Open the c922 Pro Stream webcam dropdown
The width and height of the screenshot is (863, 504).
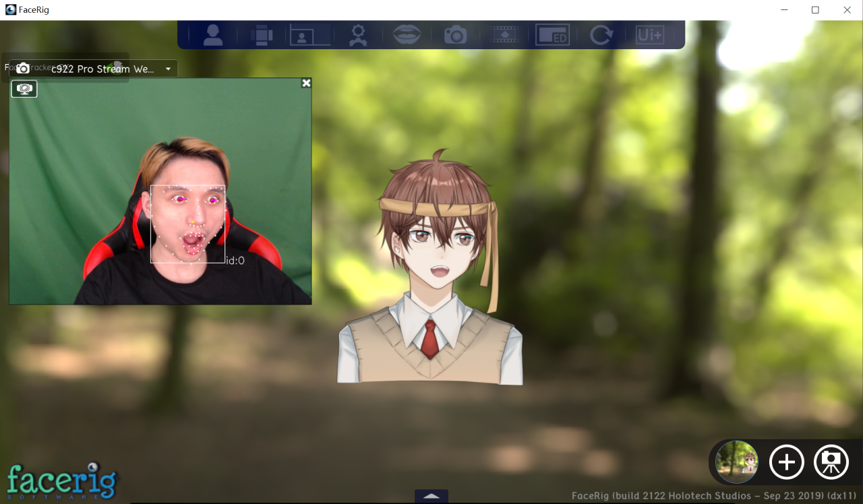coord(103,69)
